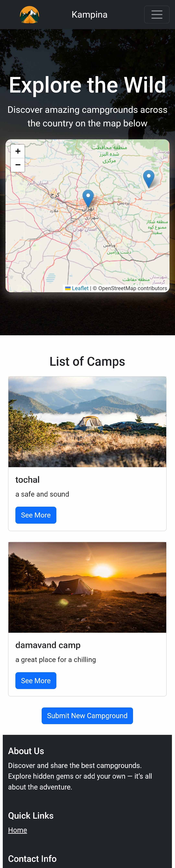The height and width of the screenshot is (868, 175).
Task: Zoom in on the map
Action: coord(18,151)
